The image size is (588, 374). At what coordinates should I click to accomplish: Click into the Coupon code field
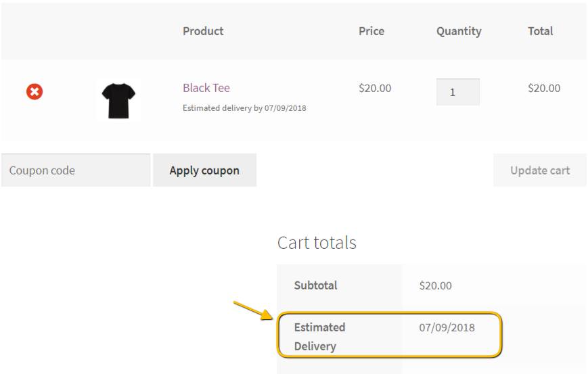click(76, 170)
